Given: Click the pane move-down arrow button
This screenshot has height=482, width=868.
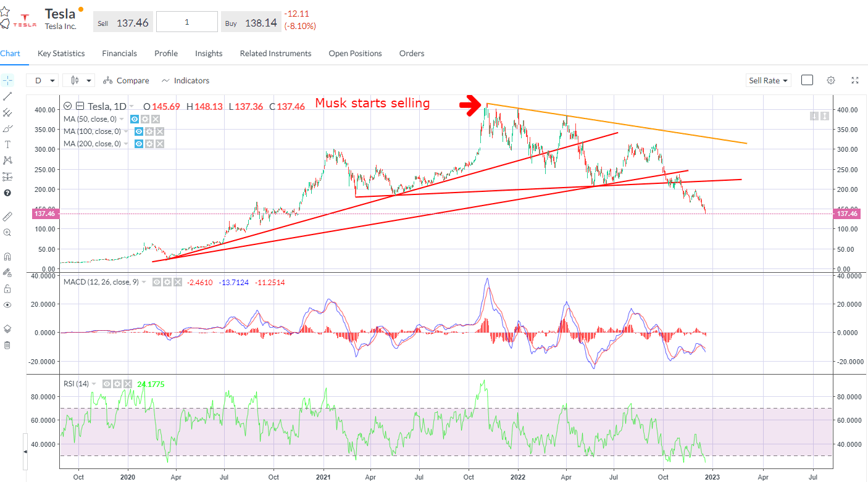Looking at the screenshot, I should coord(814,116).
